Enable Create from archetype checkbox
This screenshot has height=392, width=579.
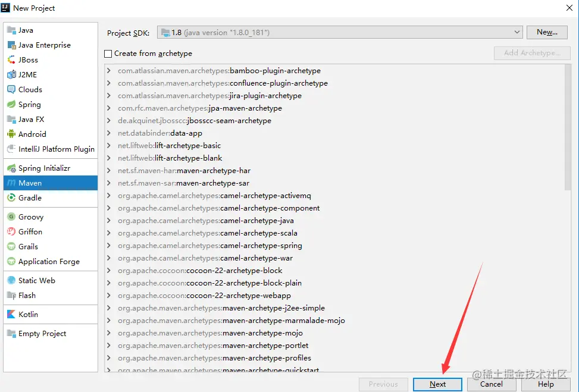(x=108, y=54)
